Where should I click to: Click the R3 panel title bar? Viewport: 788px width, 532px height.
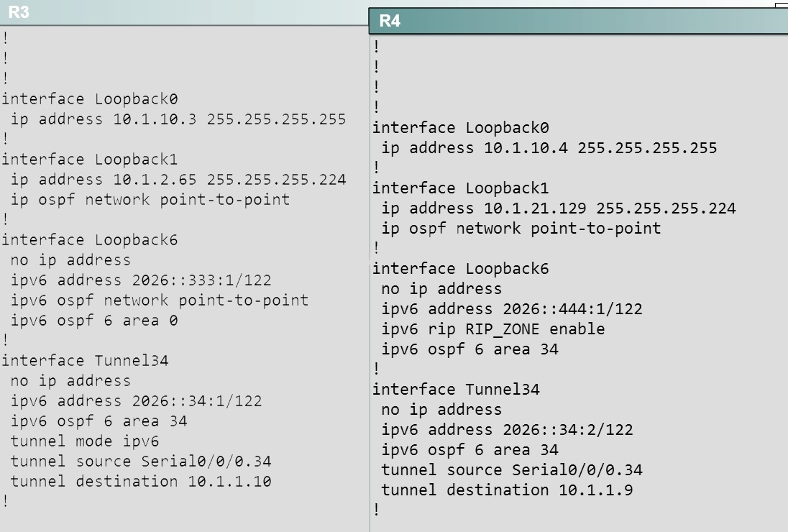(184, 12)
